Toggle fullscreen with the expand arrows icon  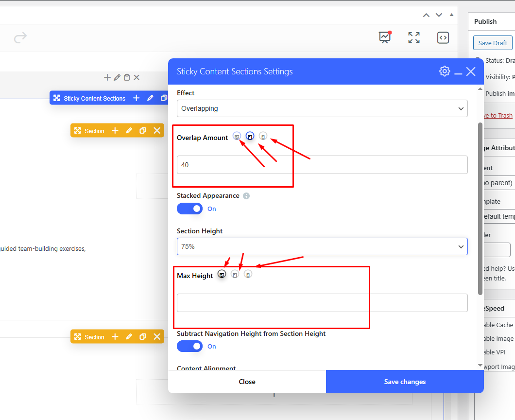[x=414, y=37]
